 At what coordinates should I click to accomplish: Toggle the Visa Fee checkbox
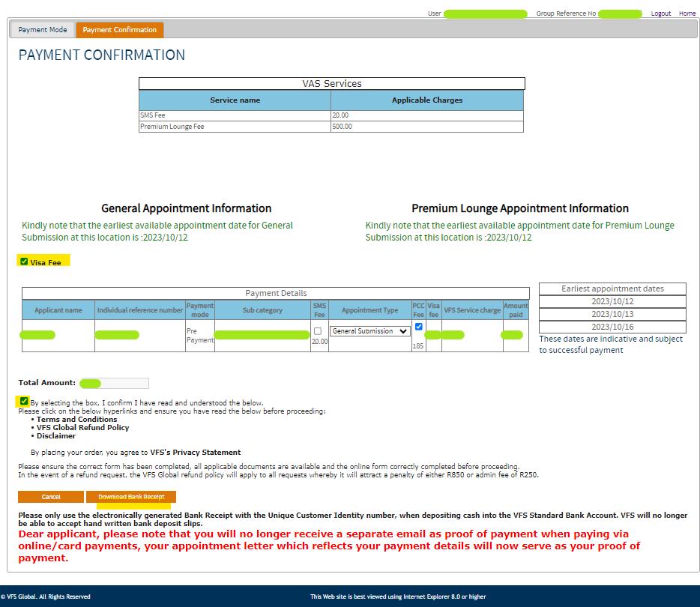[24, 262]
